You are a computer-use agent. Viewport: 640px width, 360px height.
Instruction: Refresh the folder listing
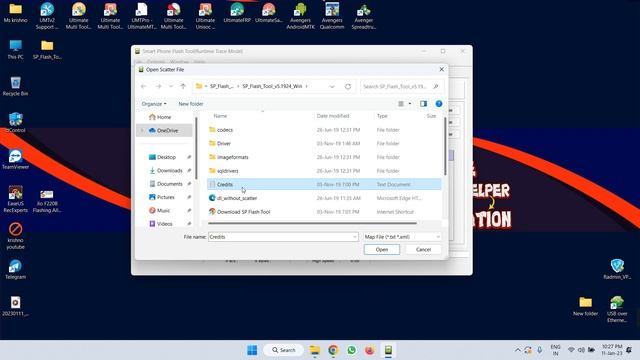(x=348, y=87)
